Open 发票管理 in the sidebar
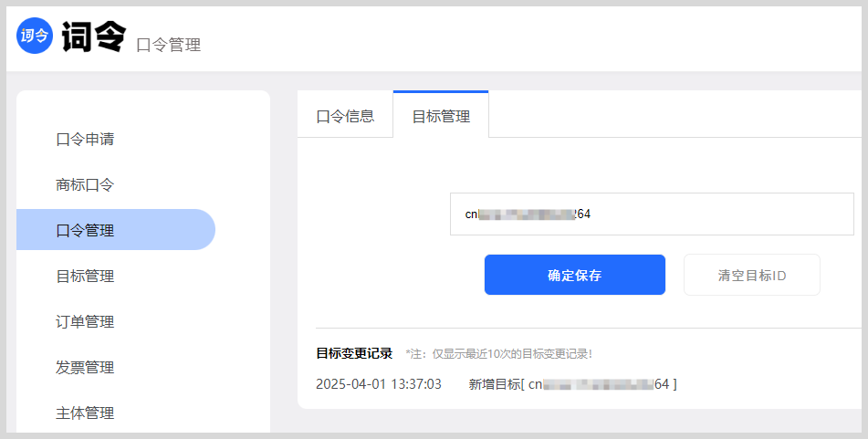 coord(85,367)
